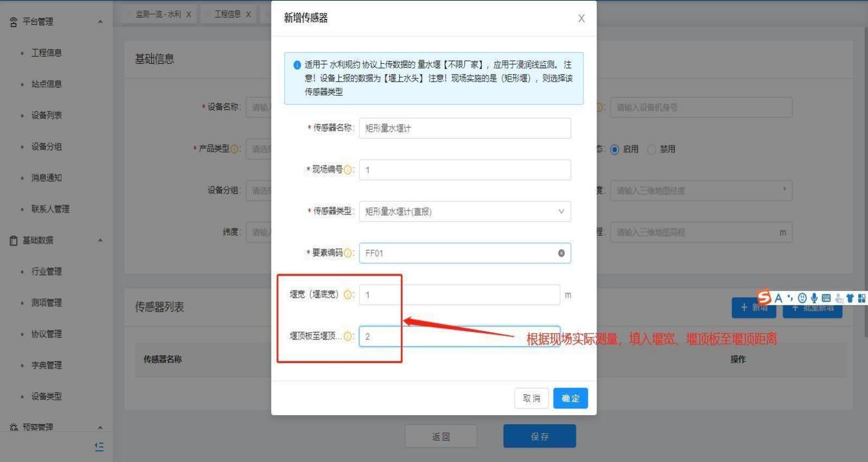Open 设备列表 in the sidebar

(46, 115)
